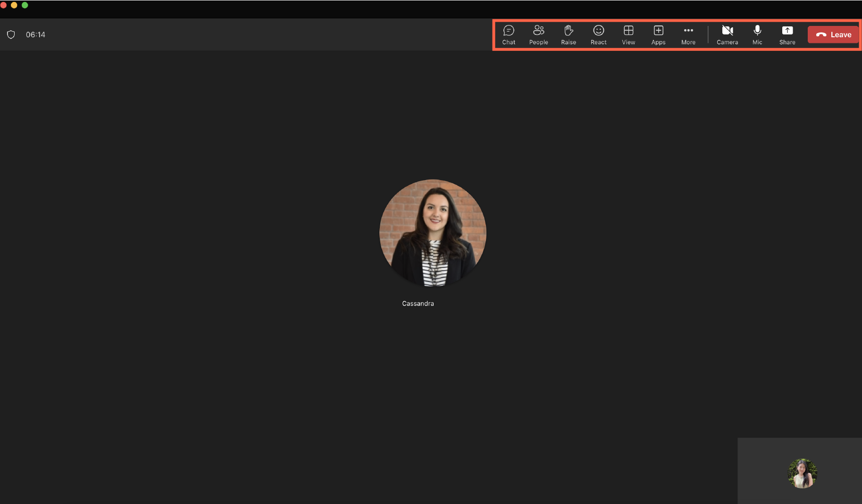Mute your Mic
This screenshot has width=862, height=504.
pyautogui.click(x=757, y=34)
